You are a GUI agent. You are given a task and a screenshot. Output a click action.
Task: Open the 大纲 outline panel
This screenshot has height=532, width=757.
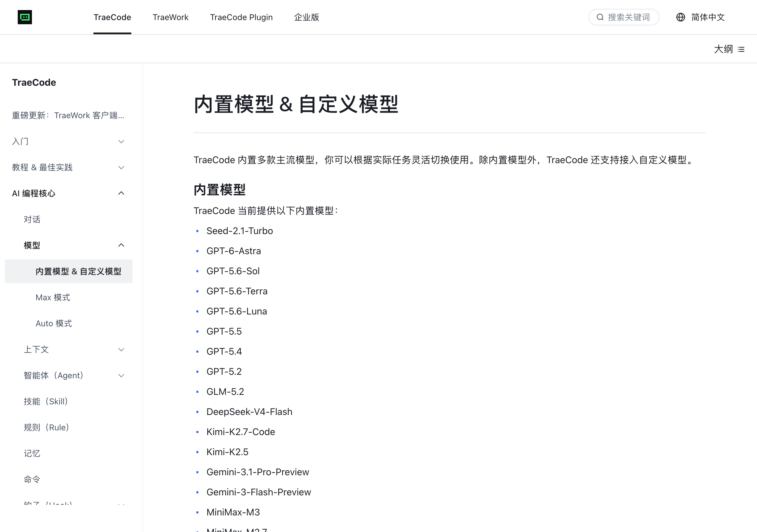pos(723,49)
